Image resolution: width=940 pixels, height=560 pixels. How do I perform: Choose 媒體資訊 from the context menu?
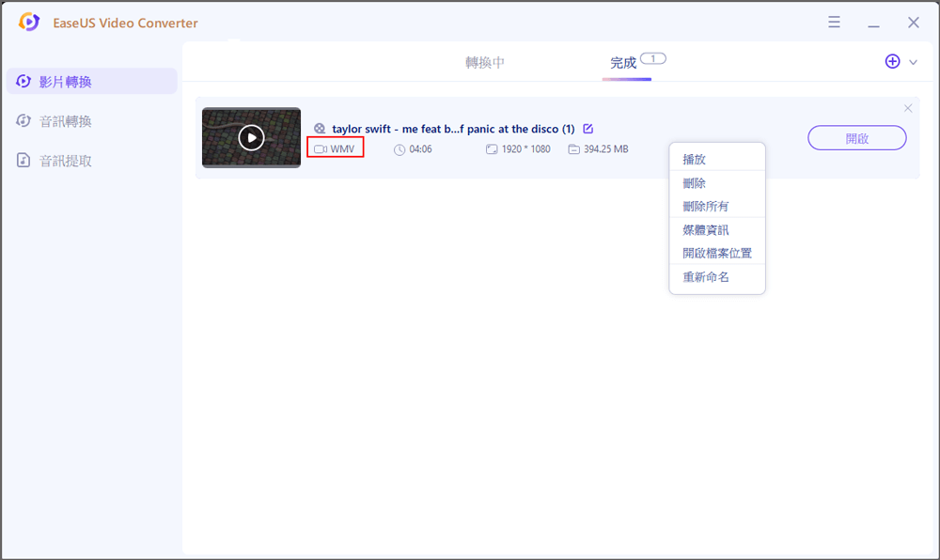[717, 229]
